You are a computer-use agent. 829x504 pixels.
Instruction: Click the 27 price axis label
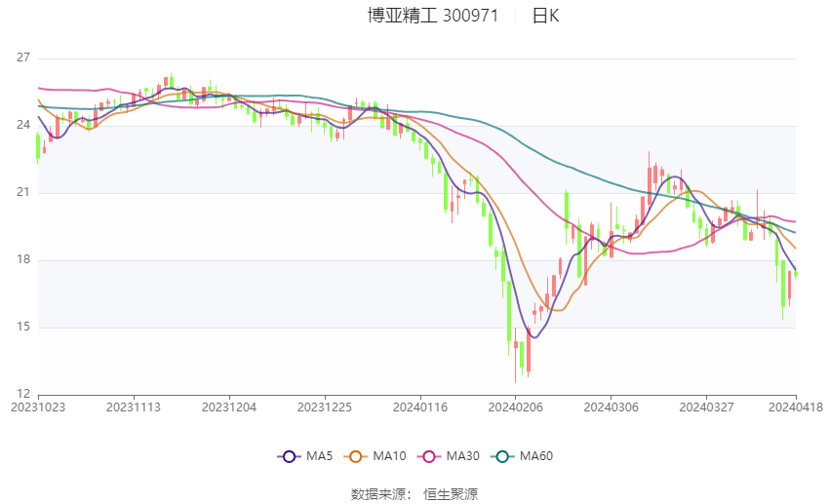(23, 58)
